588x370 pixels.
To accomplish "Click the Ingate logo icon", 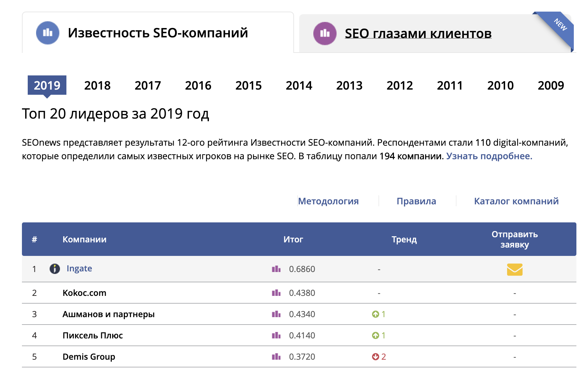I will tap(55, 268).
